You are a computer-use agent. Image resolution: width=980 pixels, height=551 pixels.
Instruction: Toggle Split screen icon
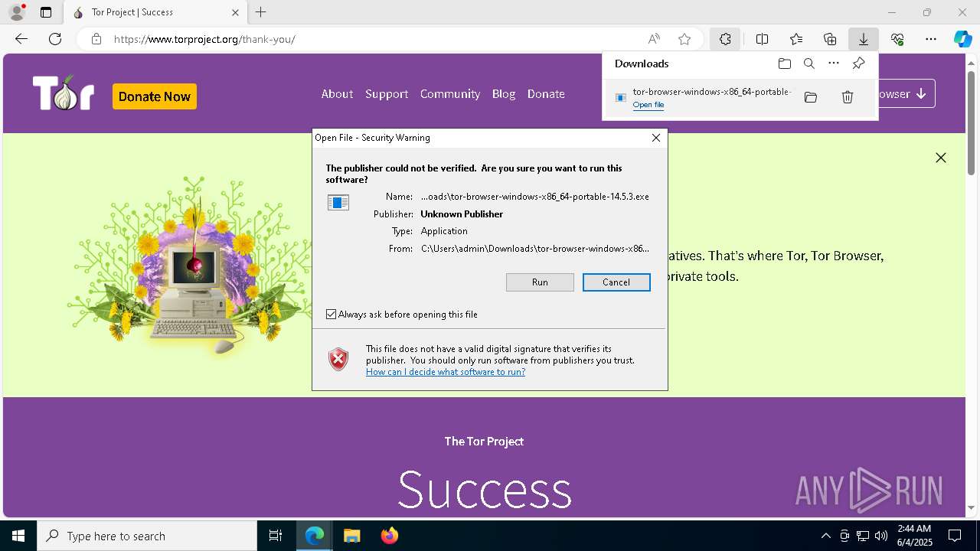[763, 39]
